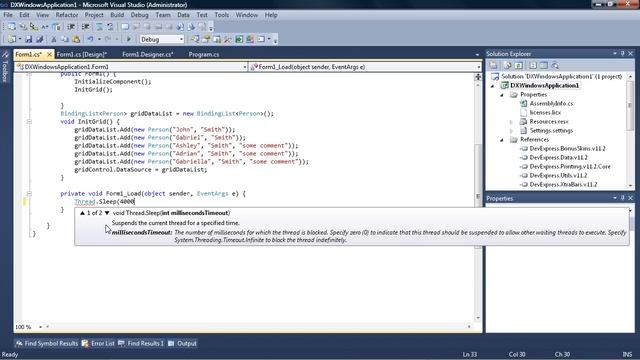Click the Paste toolbar icon
This screenshot has width=640, height=360.
pos(76,39)
